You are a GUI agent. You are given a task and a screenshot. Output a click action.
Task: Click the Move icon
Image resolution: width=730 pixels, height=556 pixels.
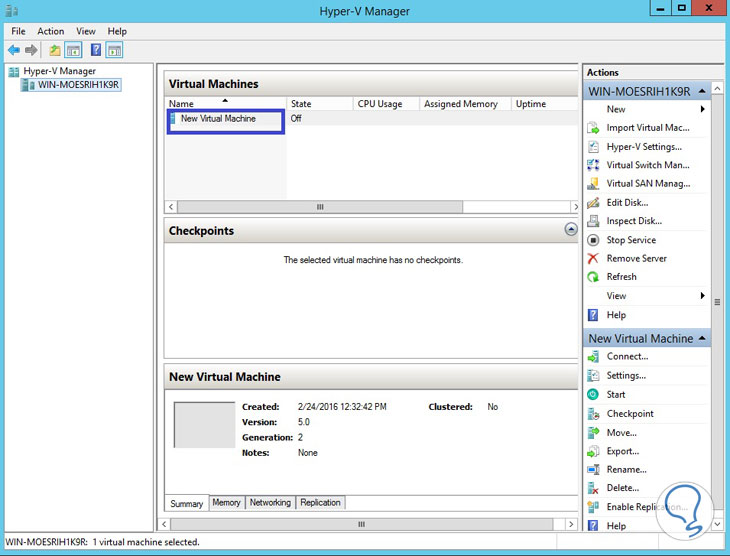[593, 433]
